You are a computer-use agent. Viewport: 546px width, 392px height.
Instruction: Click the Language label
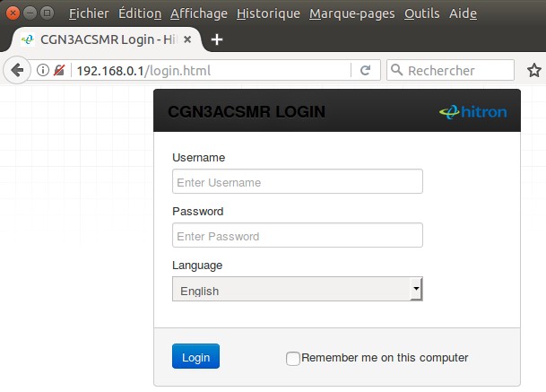tap(197, 266)
